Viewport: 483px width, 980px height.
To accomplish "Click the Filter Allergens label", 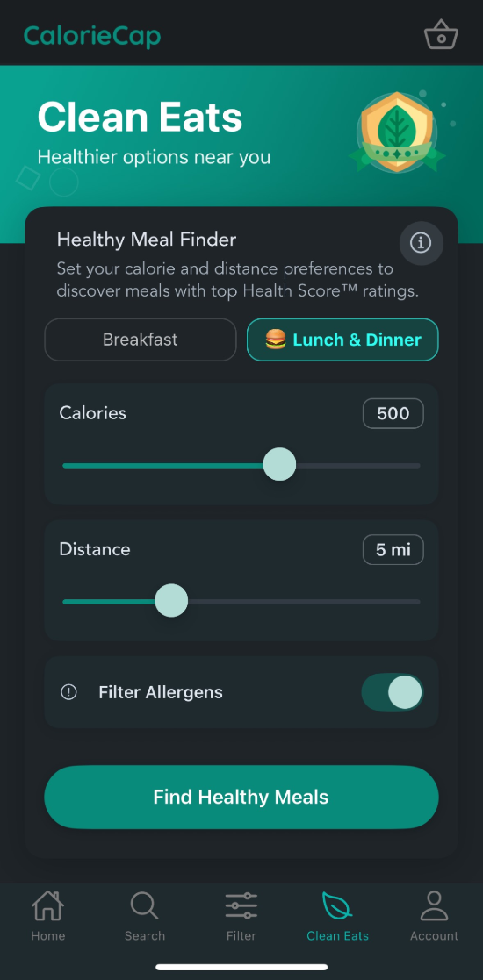I will click(x=161, y=692).
